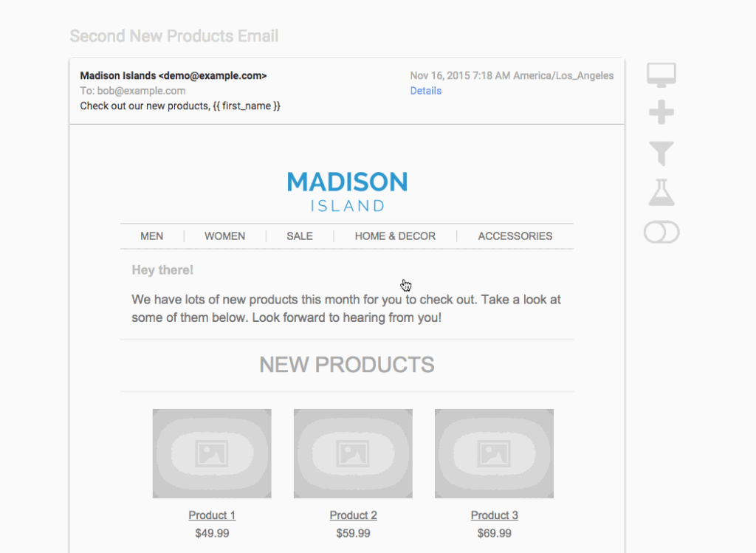
Task: Click the Madison Island logo
Action: point(347,191)
